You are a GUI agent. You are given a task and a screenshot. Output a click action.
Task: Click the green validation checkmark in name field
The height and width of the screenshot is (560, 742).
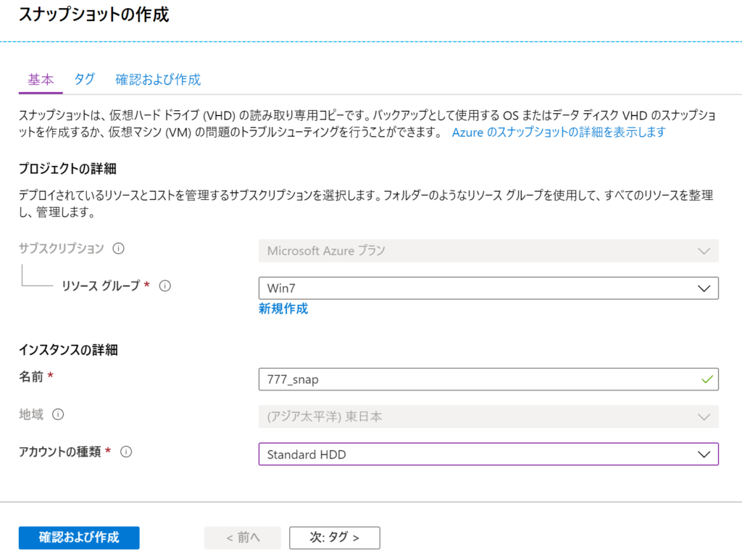[x=707, y=380]
